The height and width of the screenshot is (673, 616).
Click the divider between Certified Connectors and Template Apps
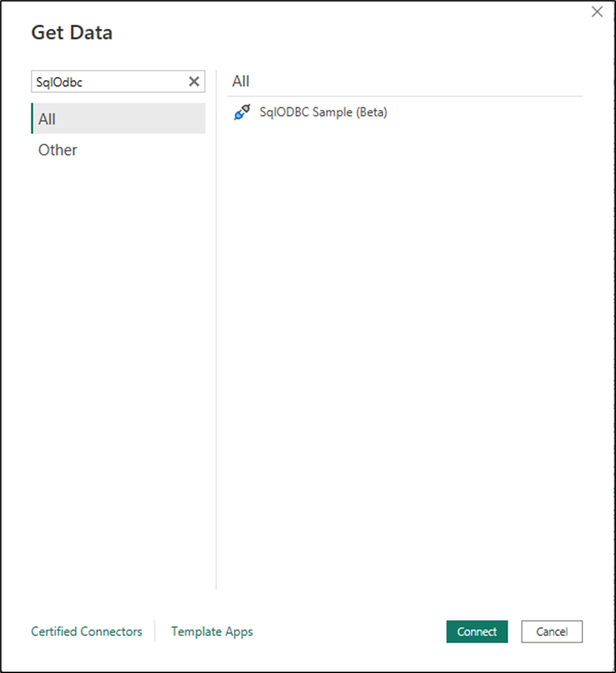(x=154, y=631)
